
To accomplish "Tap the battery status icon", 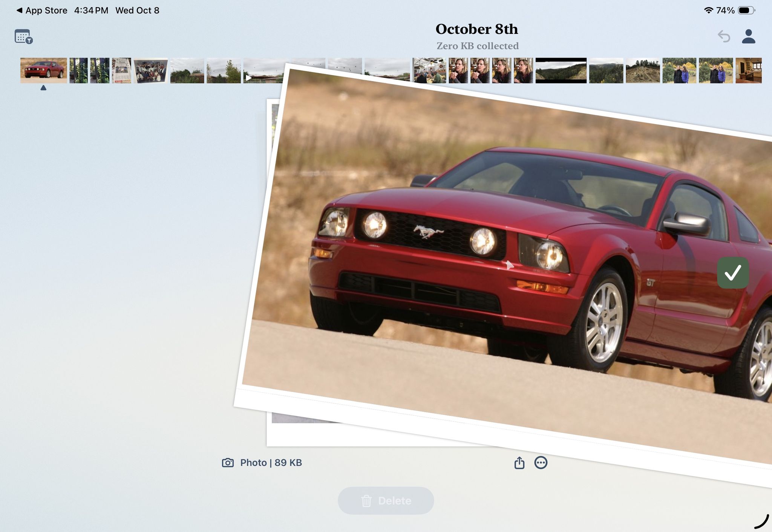I will pos(746,11).
